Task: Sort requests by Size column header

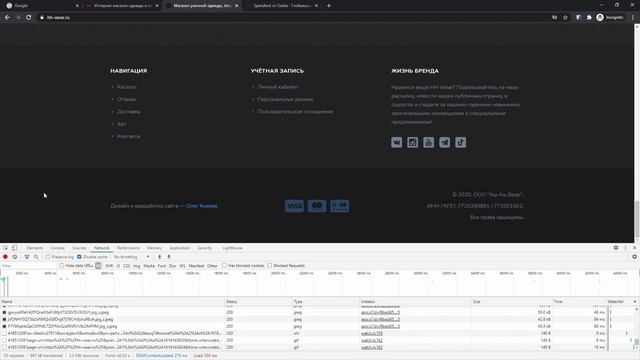Action: click(x=511, y=302)
